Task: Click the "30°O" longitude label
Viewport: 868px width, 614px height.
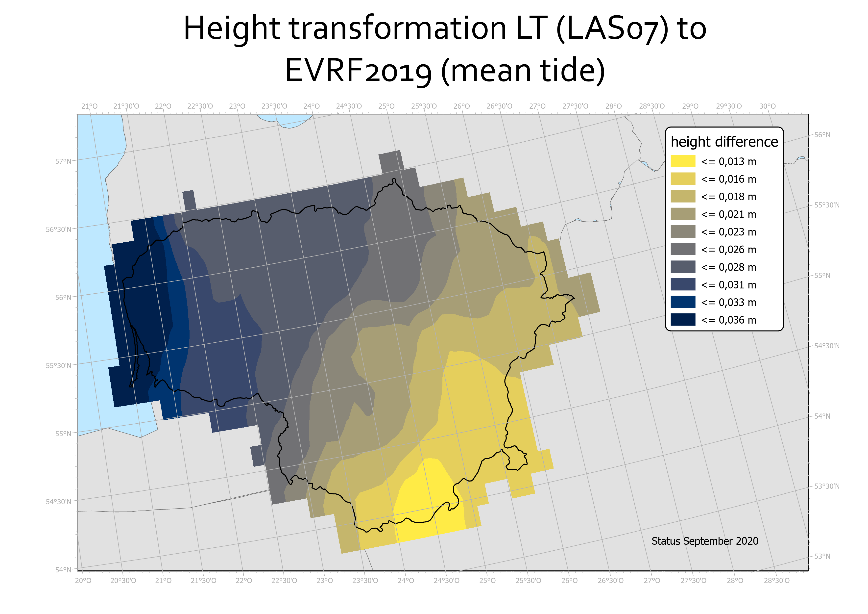Action: pos(768,106)
